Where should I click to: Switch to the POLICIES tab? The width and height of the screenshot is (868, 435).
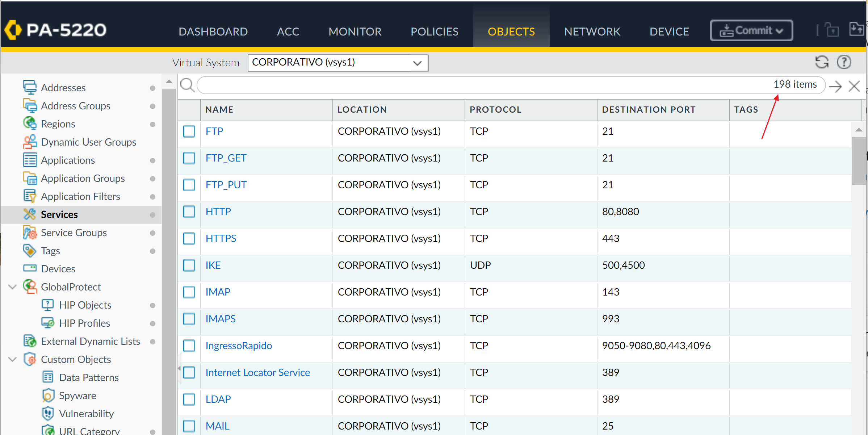tap(434, 31)
